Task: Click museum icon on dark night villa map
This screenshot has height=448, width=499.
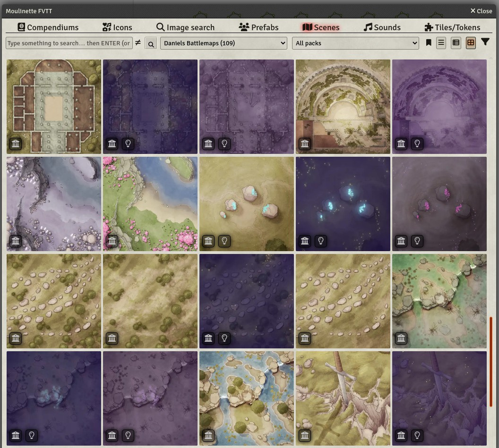Action: coord(112,144)
